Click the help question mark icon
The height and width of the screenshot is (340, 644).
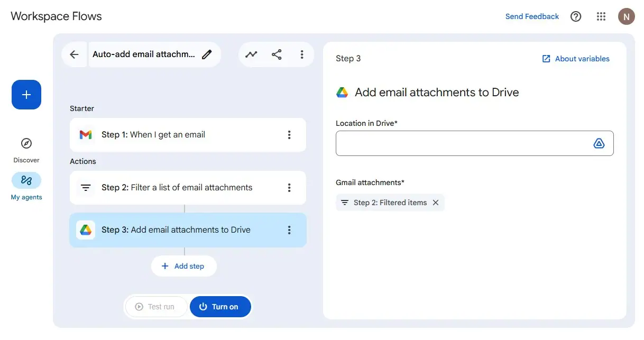coord(576,16)
